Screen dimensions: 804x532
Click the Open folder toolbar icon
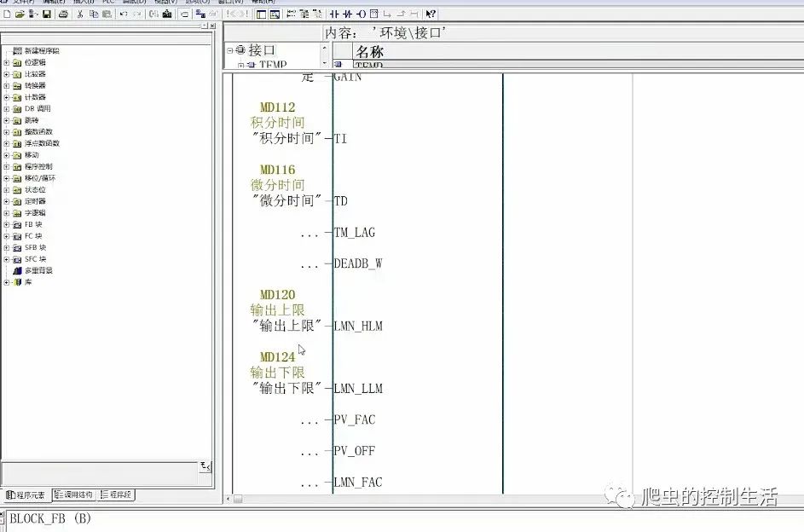tap(20, 14)
